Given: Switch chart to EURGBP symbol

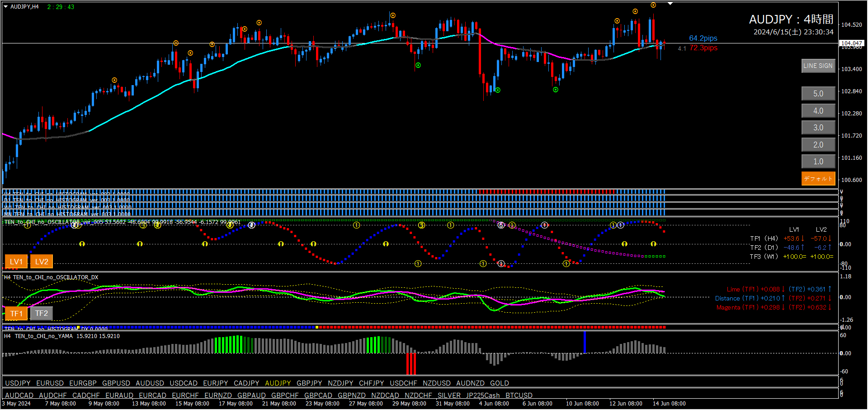Looking at the screenshot, I should (x=83, y=383).
